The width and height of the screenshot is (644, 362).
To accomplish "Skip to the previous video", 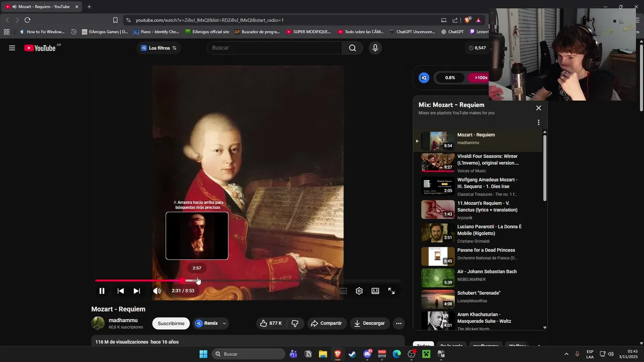I will [121, 291].
